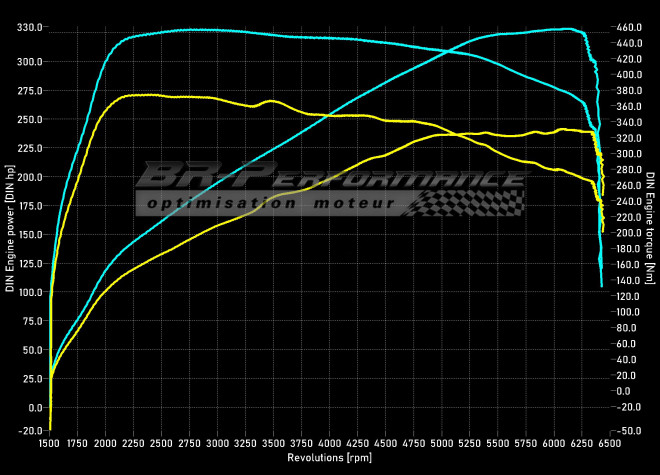
Task: Click the 330.0 label on the power axis
Action: click(x=28, y=27)
